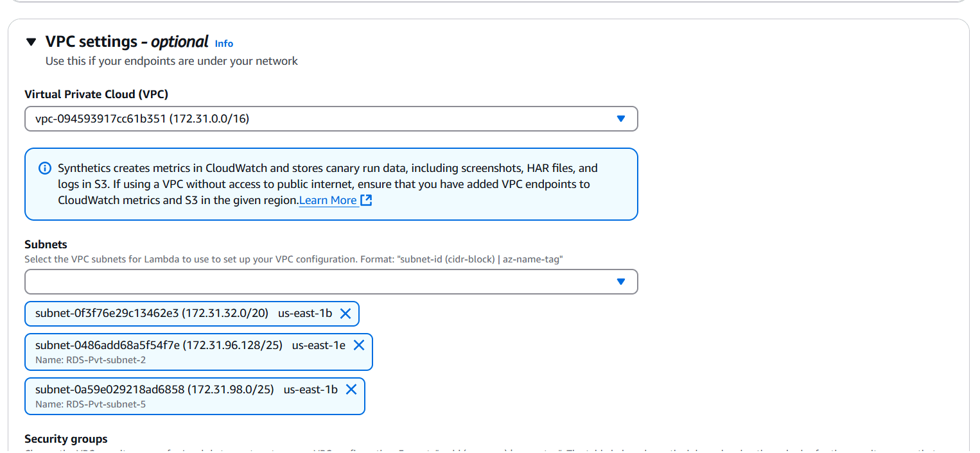The image size is (980, 453).
Task: Click the info circle icon in notice
Action: [x=45, y=169]
